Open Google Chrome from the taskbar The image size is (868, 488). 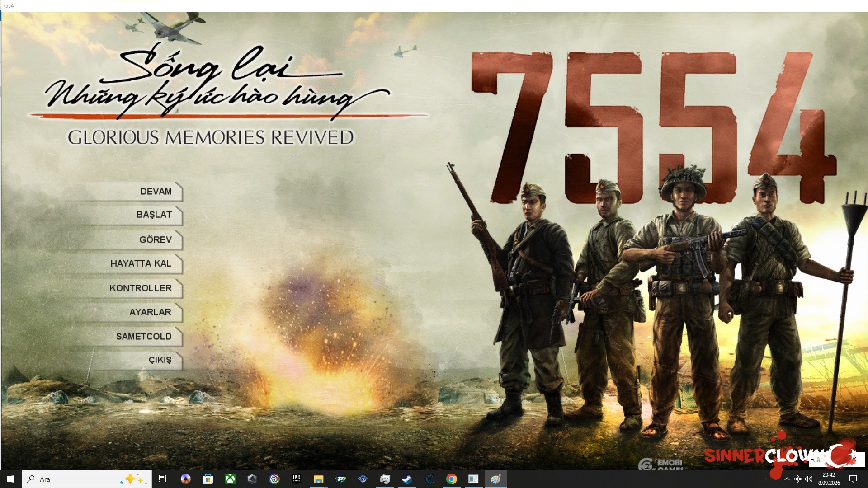click(451, 479)
